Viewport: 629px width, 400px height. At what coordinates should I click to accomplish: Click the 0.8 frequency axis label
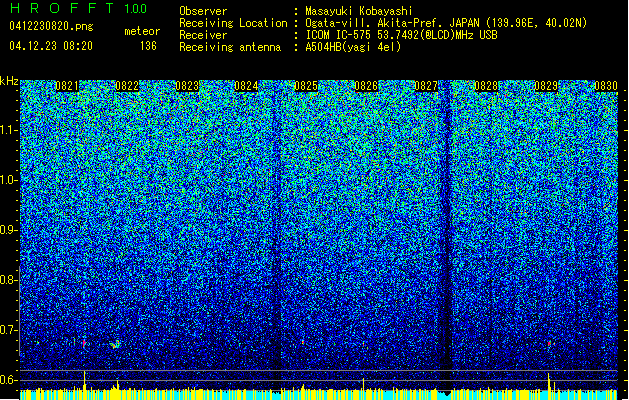tap(9, 280)
